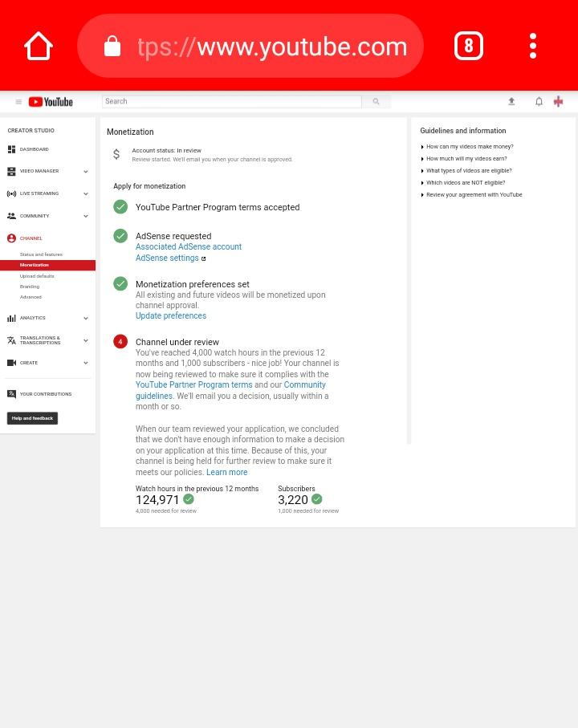Click the Dashboard sidebar icon
578x728 pixels.
[11, 149]
